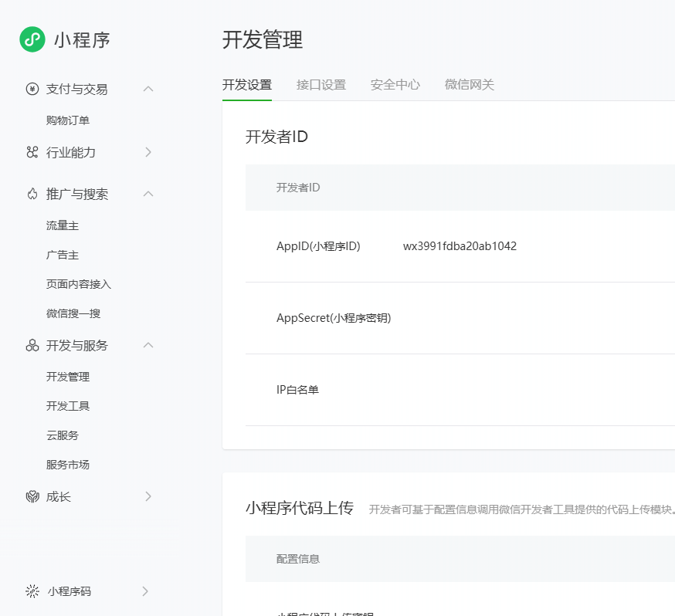675x616 pixels.
Task: Click the 成长 menu label
Action: [x=58, y=497]
